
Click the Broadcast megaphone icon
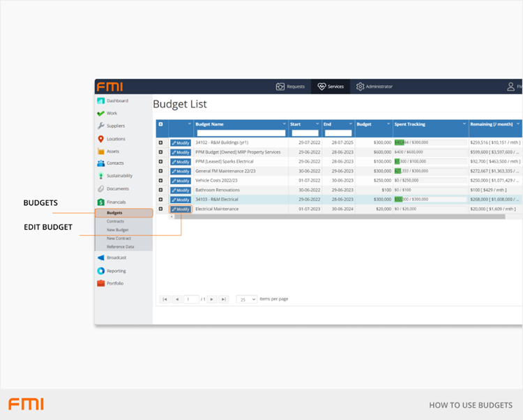tap(101, 257)
